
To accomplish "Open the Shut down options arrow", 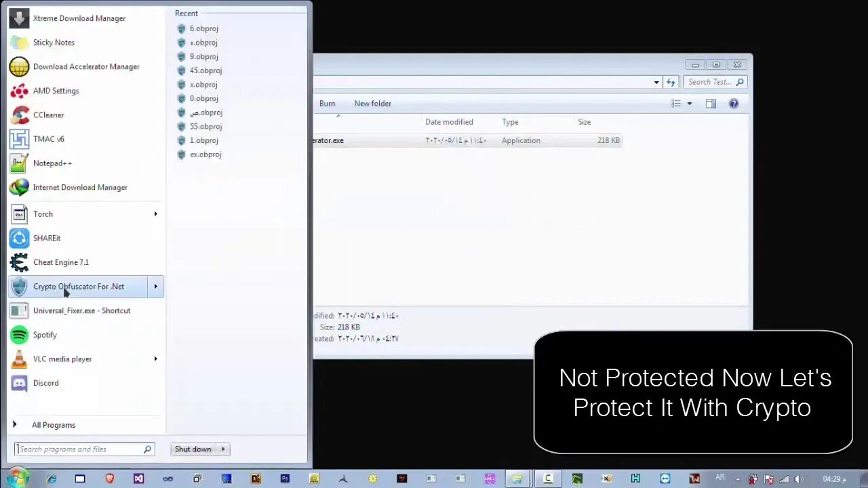I will [x=223, y=449].
